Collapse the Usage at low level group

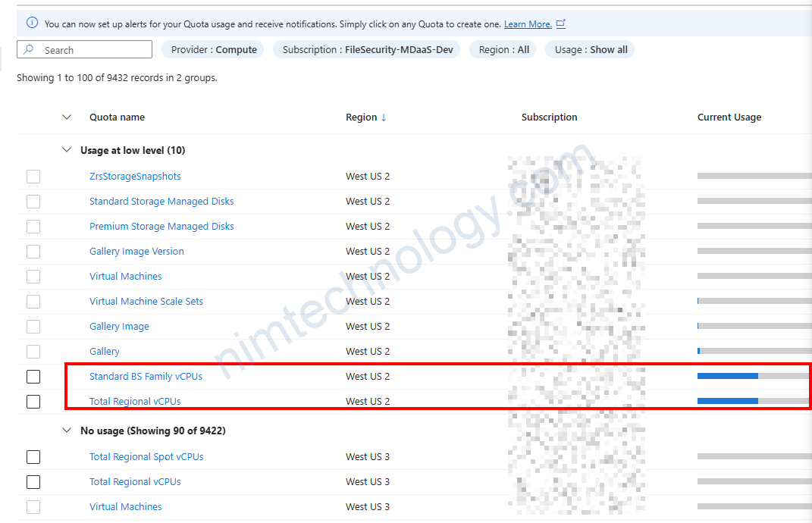pyautogui.click(x=67, y=150)
